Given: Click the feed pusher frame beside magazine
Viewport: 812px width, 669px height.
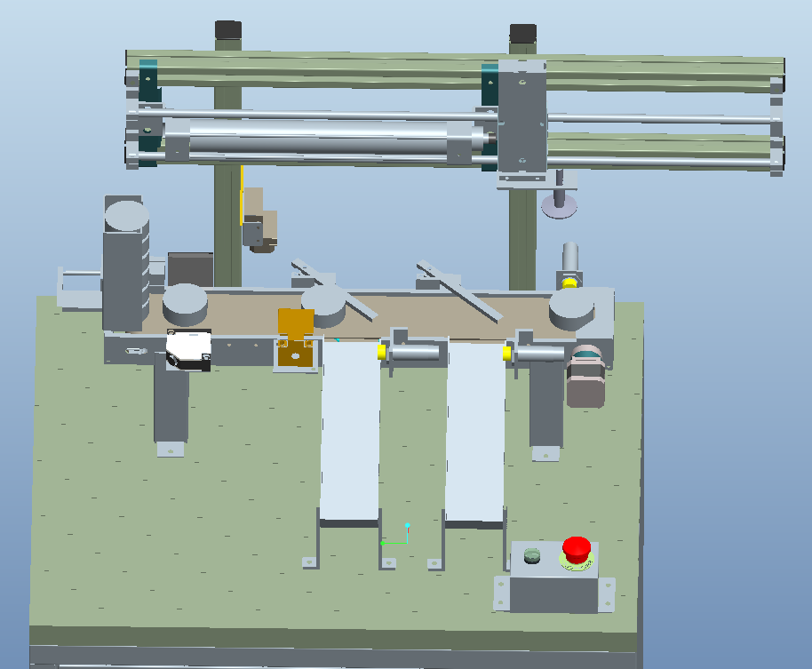Looking at the screenshot, I should coord(79,289).
